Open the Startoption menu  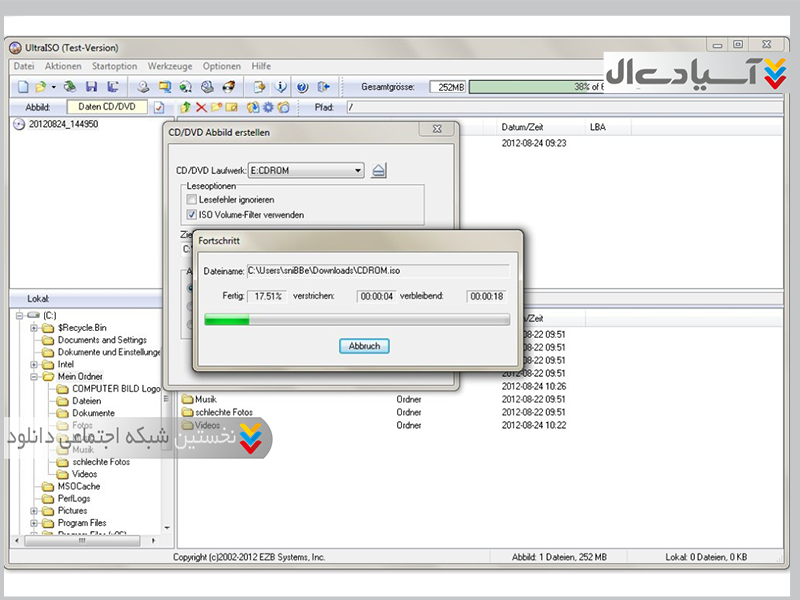113,66
